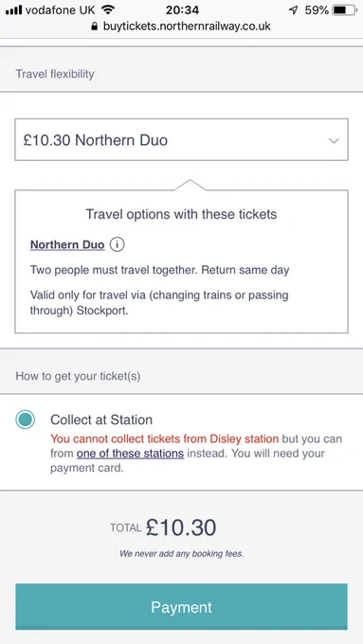Tap the cellular signal bars icon
This screenshot has width=363, height=644.
(13, 9)
